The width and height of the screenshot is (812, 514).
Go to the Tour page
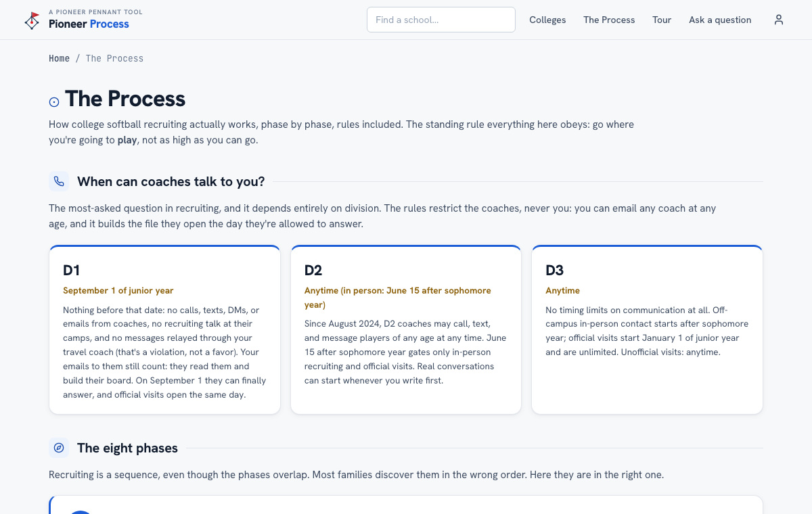tap(662, 20)
